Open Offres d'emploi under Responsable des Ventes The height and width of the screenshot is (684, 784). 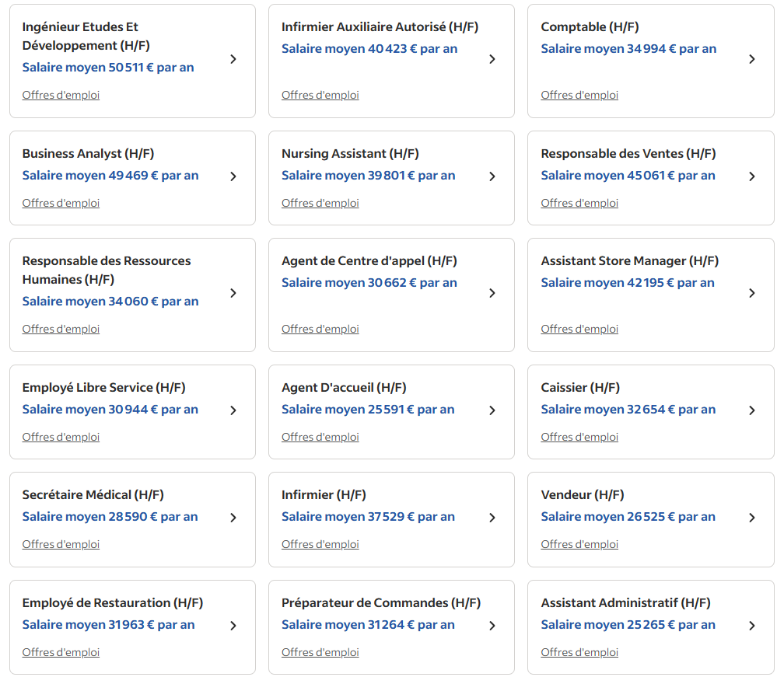[579, 203]
